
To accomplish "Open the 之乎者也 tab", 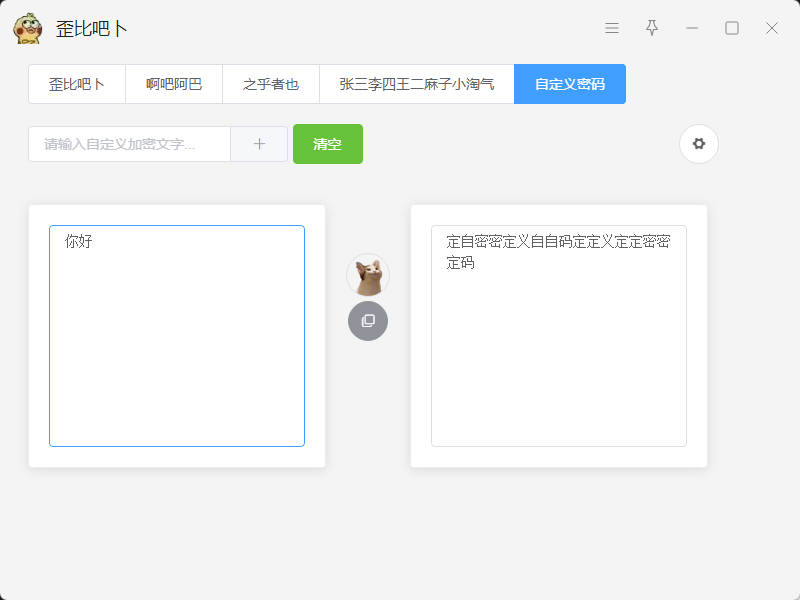I will pyautogui.click(x=271, y=84).
